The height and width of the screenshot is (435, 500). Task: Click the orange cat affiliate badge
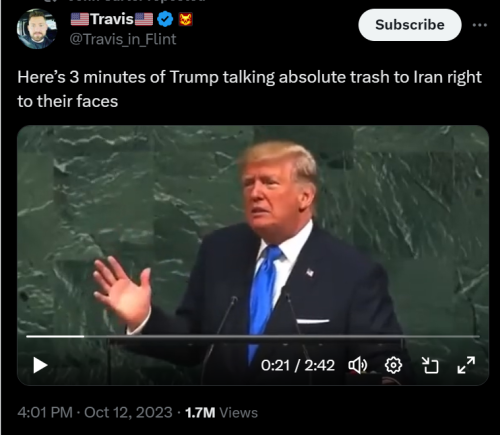click(186, 19)
